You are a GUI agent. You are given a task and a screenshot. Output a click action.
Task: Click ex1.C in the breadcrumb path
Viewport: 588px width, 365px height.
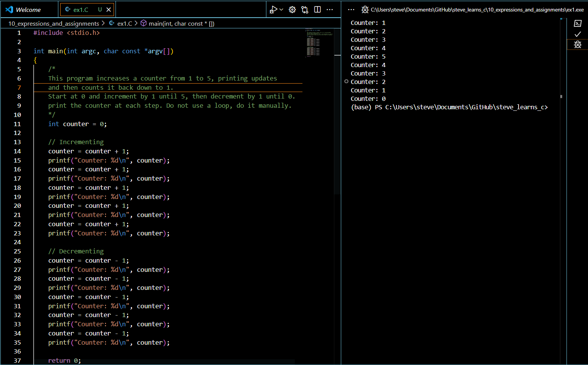click(x=124, y=23)
